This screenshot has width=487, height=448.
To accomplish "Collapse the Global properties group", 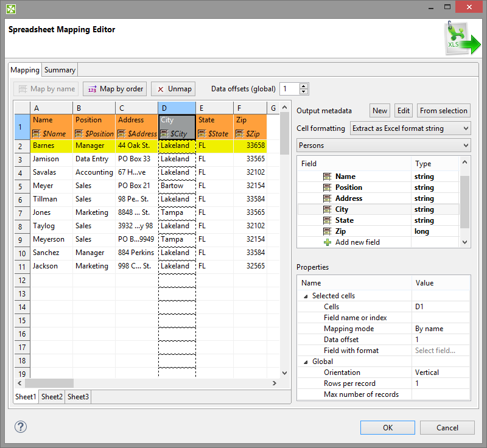I will (x=306, y=362).
